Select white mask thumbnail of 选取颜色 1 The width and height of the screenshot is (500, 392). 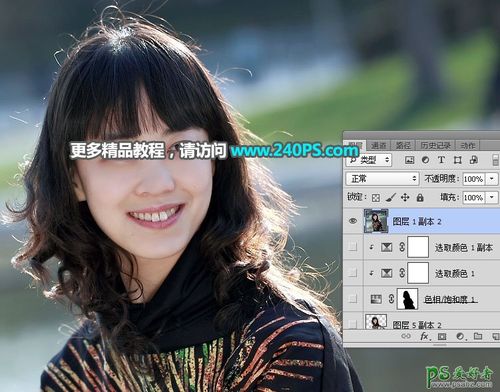(418, 273)
